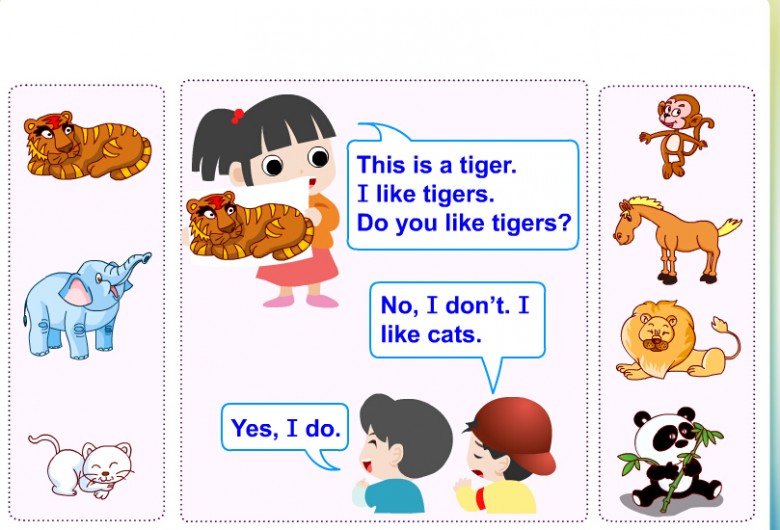Click the tiger picture in left panel
Viewport: 780px width, 530px height.
88,145
